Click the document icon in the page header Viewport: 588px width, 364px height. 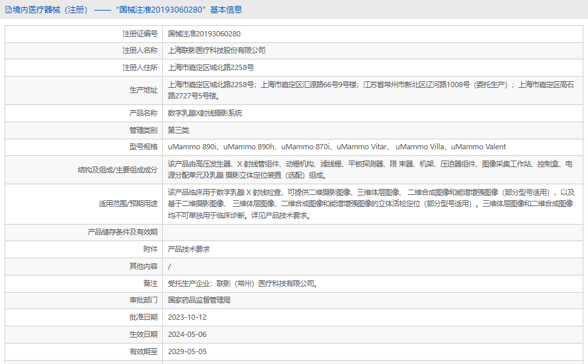click(x=8, y=10)
